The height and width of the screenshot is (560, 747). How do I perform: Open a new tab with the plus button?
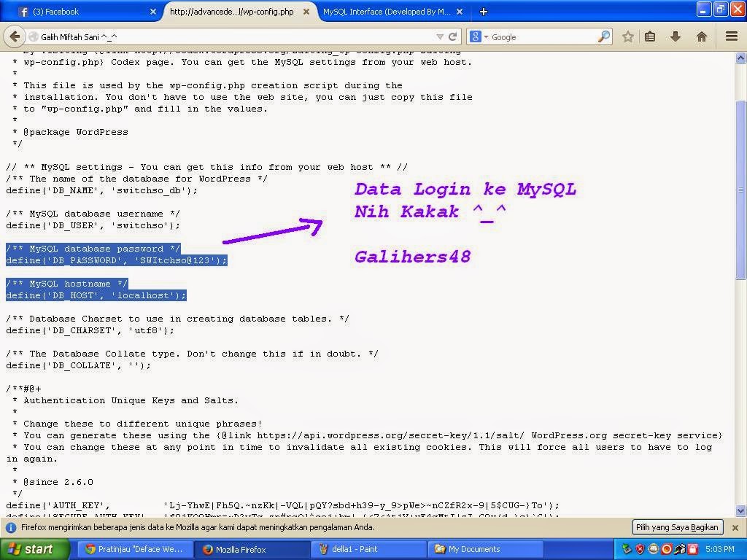pos(484,11)
